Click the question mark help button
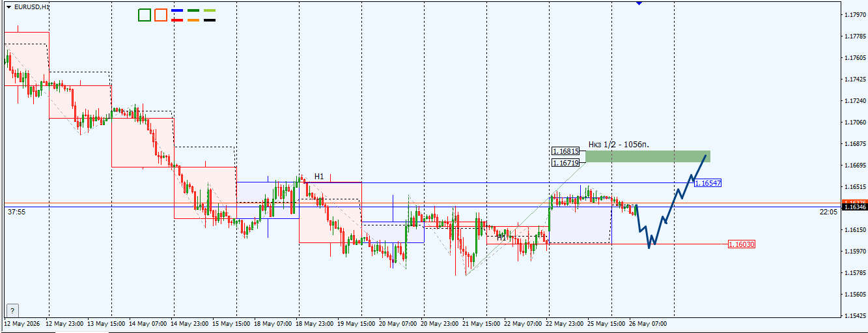868x333 pixels. coord(12,310)
